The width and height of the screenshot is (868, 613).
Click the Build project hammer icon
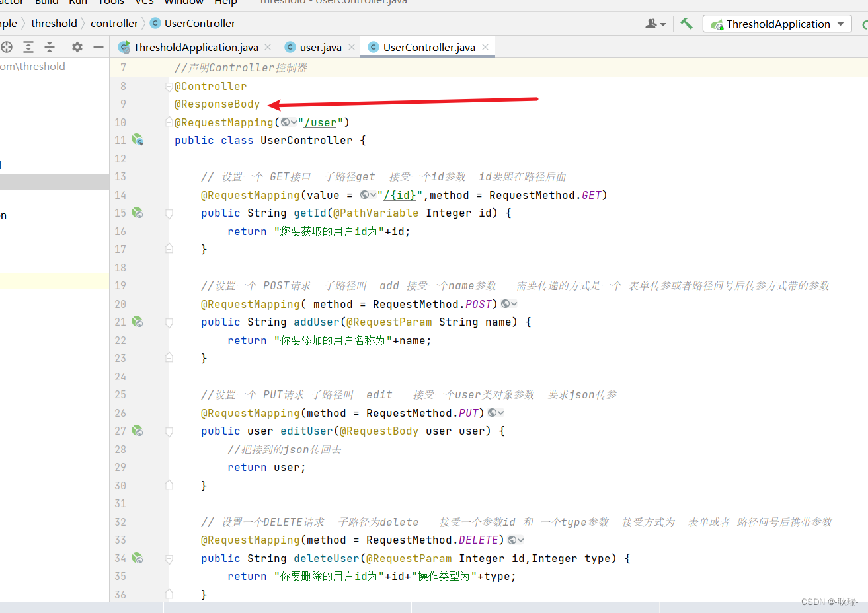[x=686, y=24]
